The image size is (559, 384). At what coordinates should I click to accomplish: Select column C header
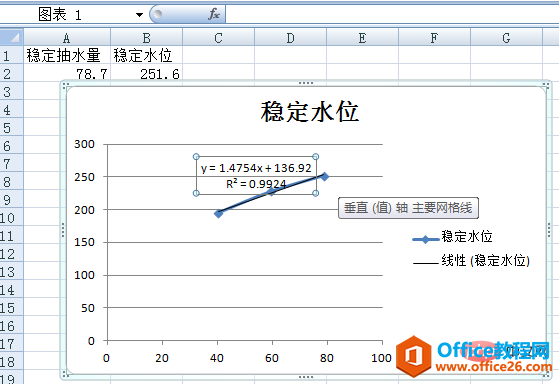click(x=219, y=37)
